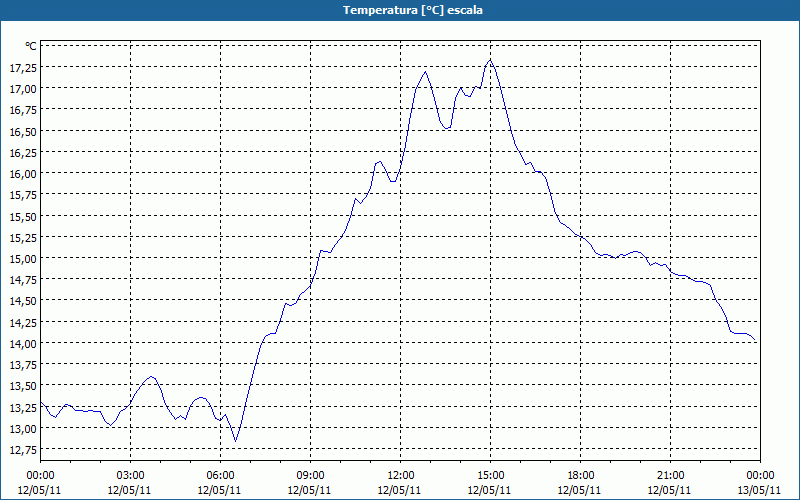Click the temperature curve peak at 15:00

[x=490, y=60]
